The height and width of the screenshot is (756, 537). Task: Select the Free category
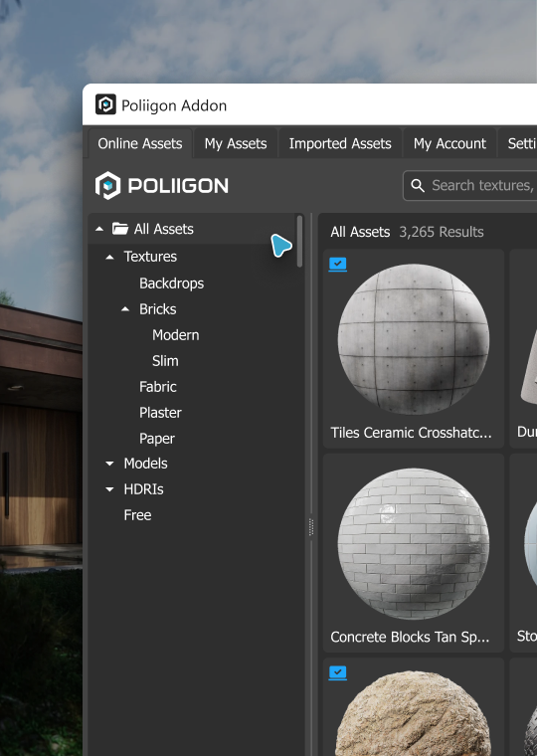[137, 515]
